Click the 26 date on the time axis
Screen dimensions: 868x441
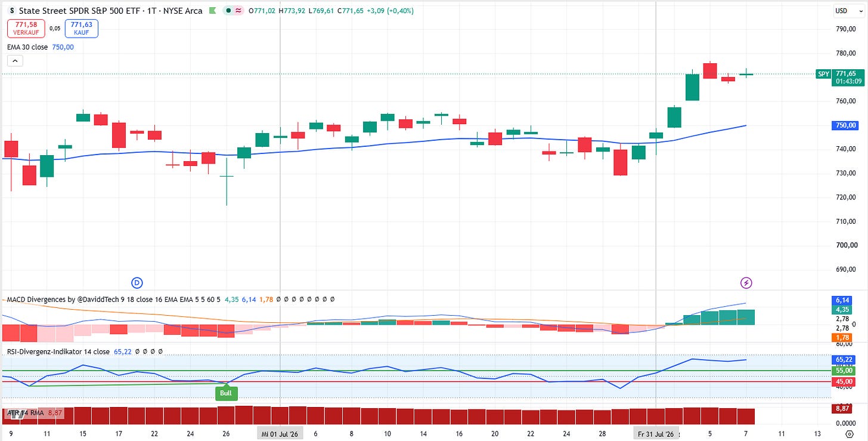(227, 434)
